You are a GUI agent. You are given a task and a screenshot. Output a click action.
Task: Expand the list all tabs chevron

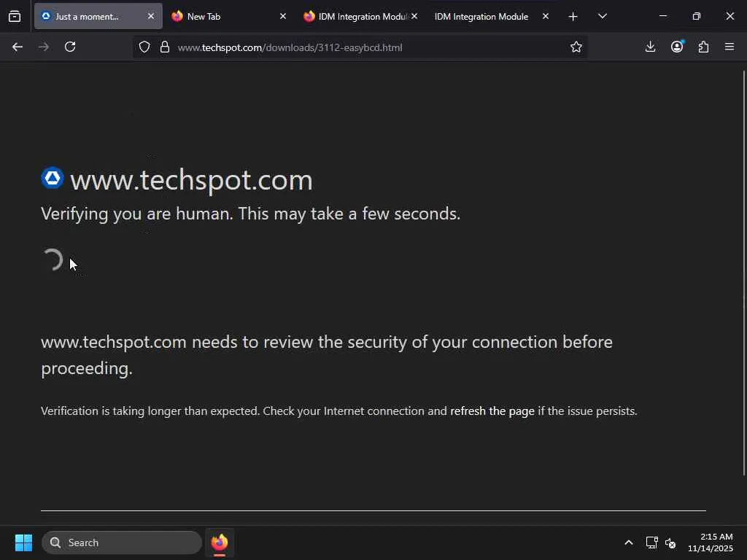pyautogui.click(x=602, y=16)
